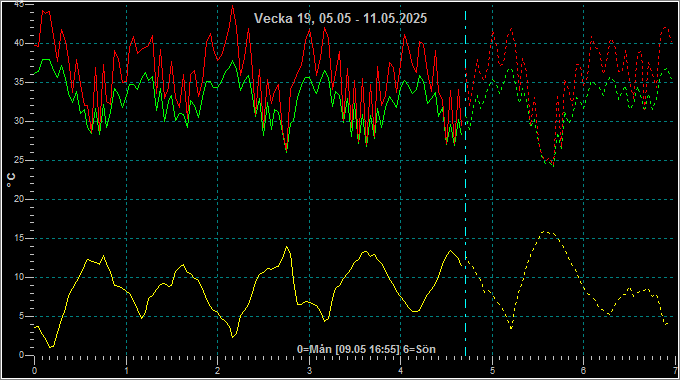This screenshot has width=680, height=380.
Task: Select the x-axis tick label 3
Action: pos(309,371)
